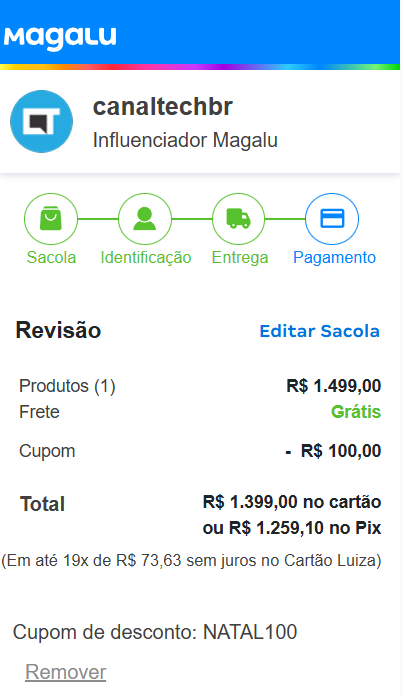Screen dimensions: 402x696
Task: Click the Influenciador Magalu subtitle
Action: click(185, 140)
